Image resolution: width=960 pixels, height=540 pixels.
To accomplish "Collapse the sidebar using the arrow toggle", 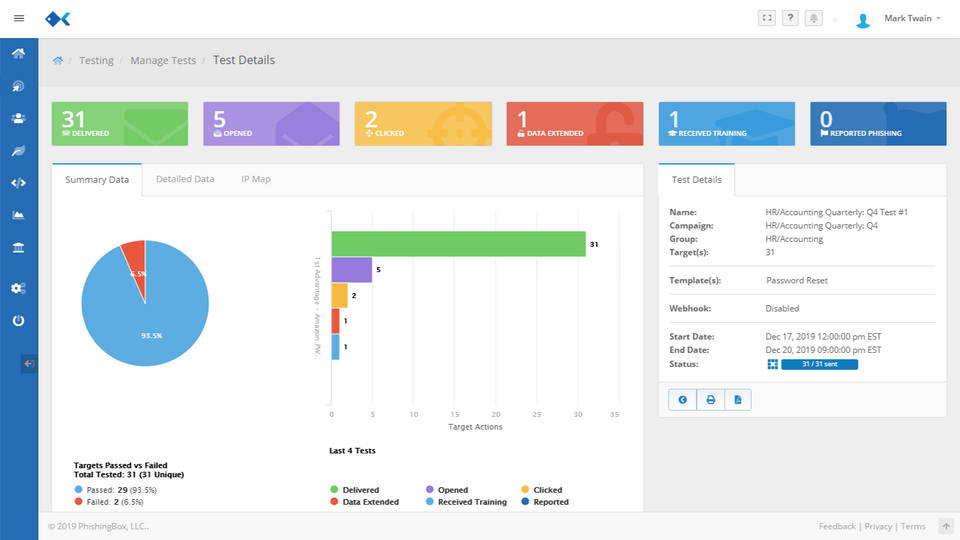I will tap(28, 364).
